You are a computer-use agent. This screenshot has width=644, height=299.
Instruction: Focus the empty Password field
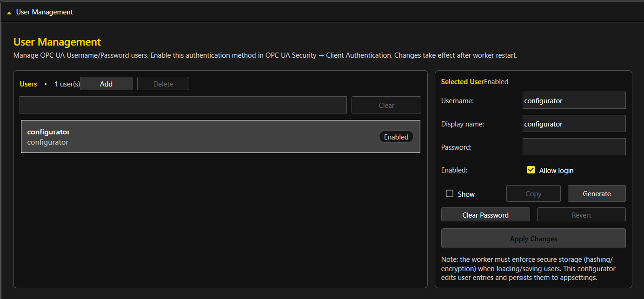[574, 147]
